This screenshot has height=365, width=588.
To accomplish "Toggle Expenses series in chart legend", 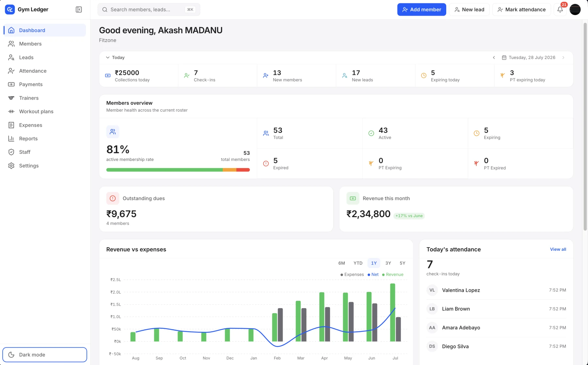I will (x=352, y=275).
